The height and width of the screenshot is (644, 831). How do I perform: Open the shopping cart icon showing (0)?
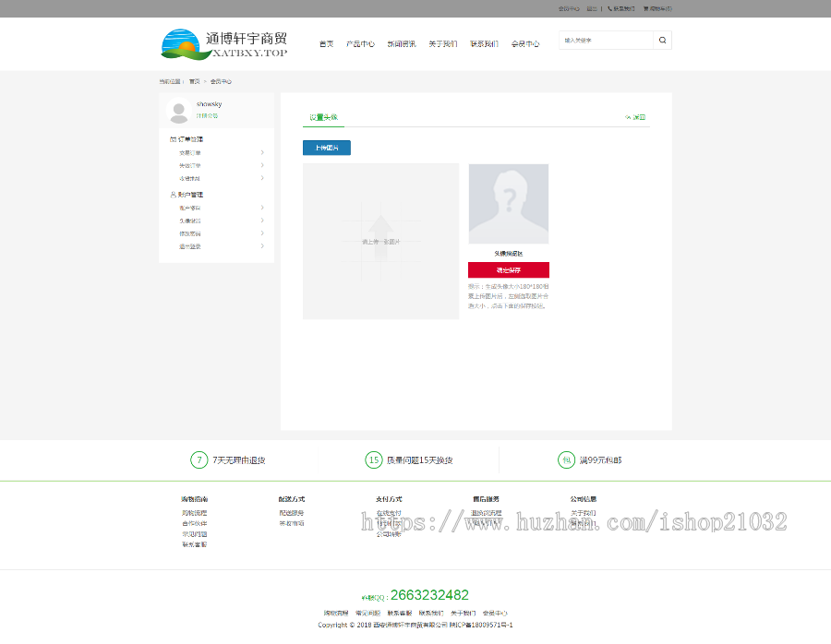(x=646, y=8)
